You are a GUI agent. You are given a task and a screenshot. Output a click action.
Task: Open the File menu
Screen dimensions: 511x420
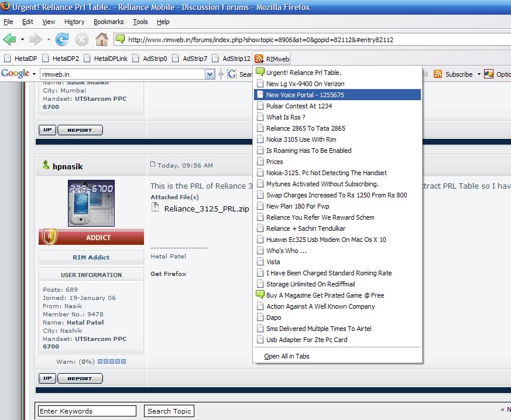8,22
